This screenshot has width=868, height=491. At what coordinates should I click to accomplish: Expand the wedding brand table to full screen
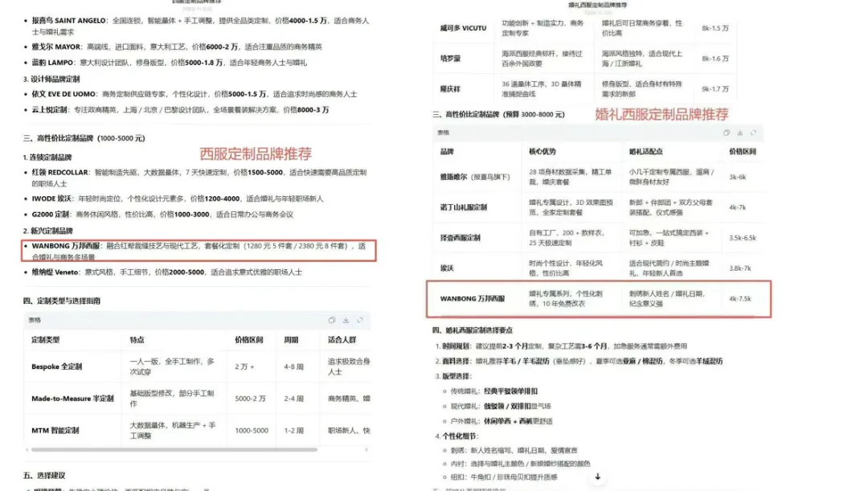point(753,133)
